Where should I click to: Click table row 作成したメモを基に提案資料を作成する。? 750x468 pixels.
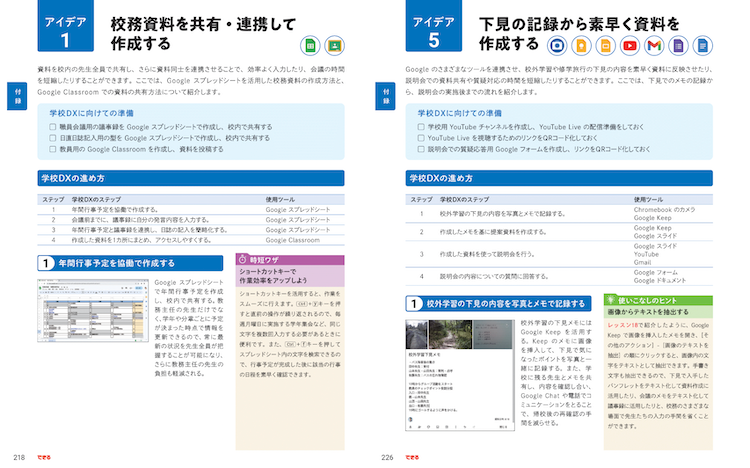click(x=559, y=232)
